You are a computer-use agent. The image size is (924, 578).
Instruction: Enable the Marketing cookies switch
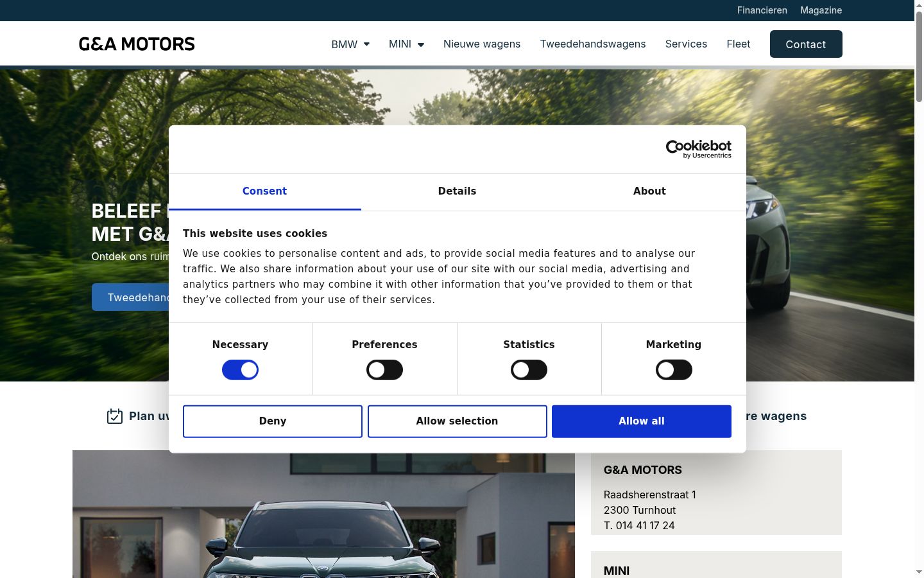point(674,370)
